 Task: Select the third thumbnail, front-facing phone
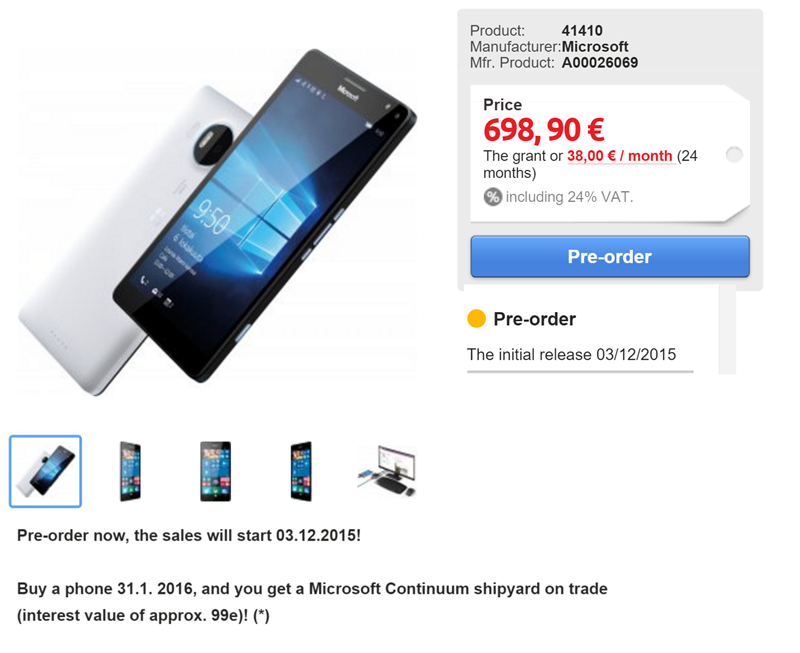pyautogui.click(x=215, y=471)
